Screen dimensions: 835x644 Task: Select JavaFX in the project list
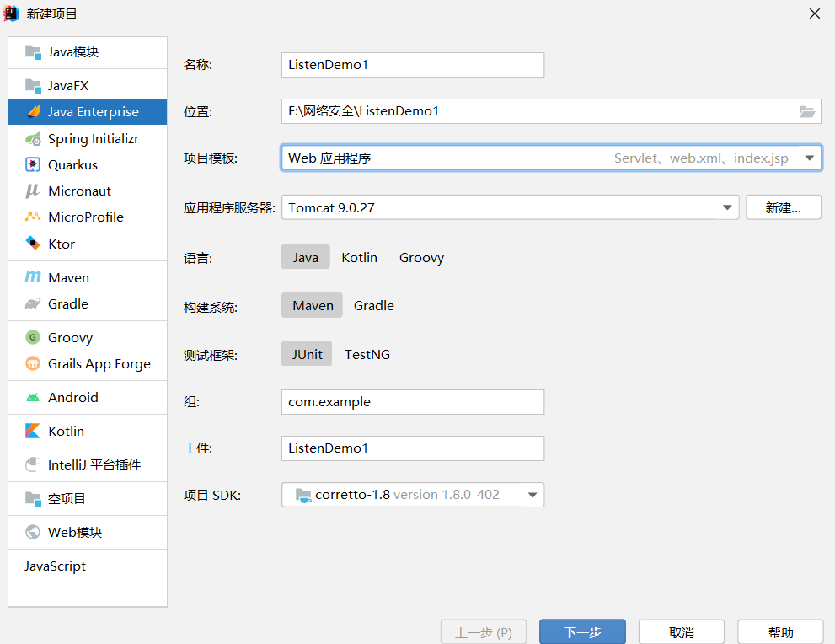coord(88,86)
